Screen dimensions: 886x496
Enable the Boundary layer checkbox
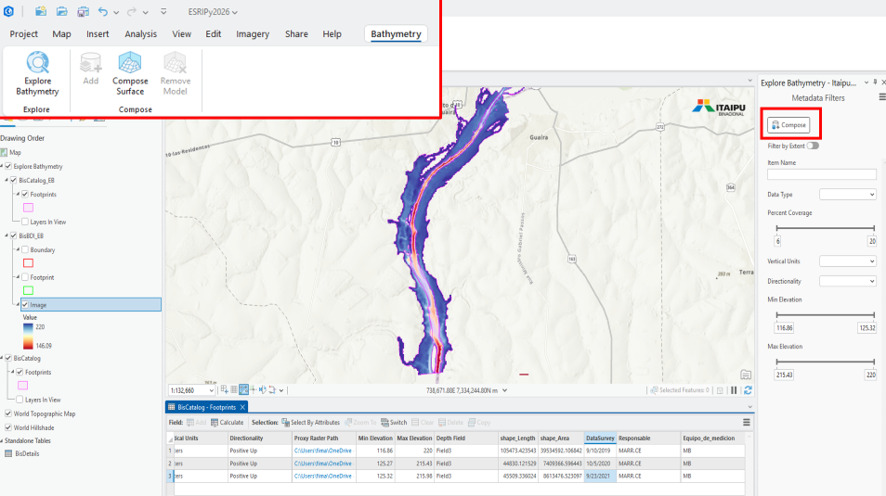click(x=25, y=250)
